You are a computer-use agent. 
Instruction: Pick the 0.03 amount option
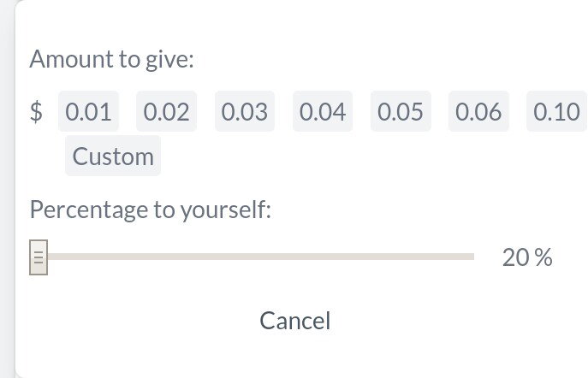245,111
